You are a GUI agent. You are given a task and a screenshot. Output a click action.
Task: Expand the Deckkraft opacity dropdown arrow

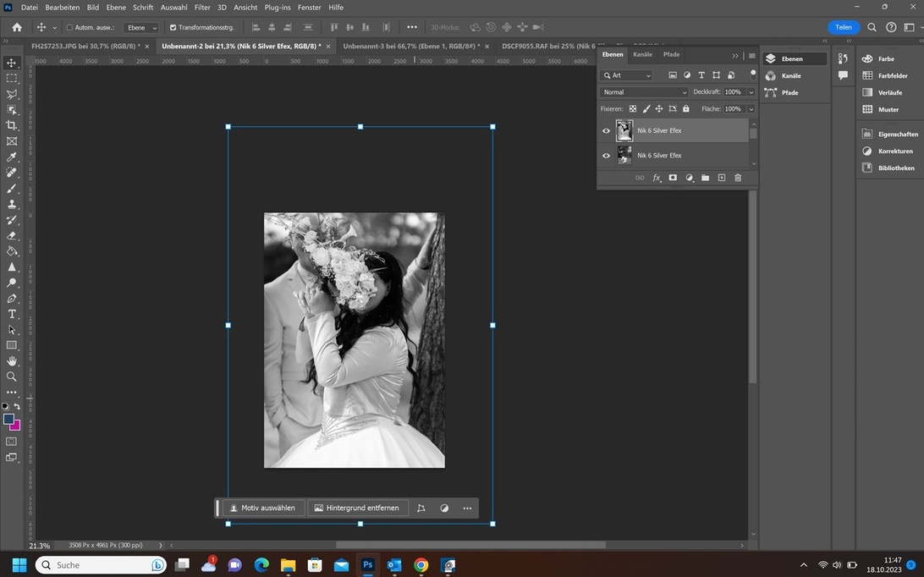(x=751, y=92)
